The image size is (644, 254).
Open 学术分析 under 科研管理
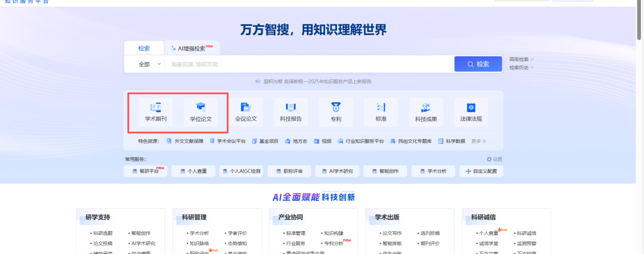point(199,233)
